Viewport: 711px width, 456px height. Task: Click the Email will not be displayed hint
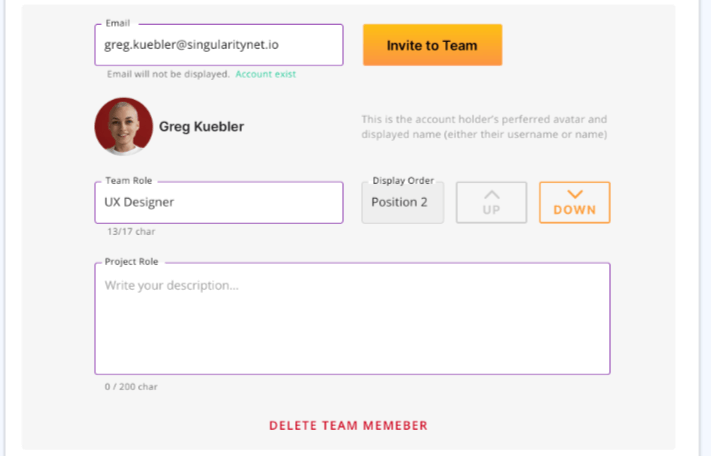coord(168,74)
